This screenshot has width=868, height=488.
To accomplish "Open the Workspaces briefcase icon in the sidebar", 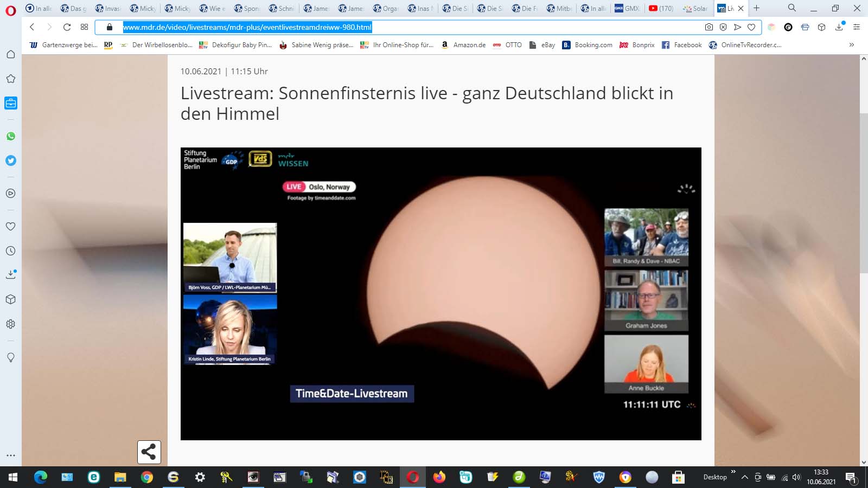I will tap(10, 103).
